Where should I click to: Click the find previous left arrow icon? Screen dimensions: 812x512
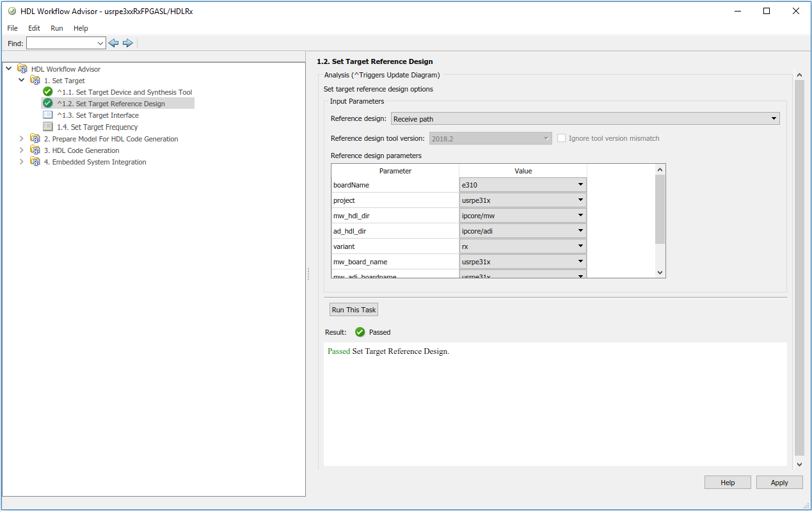point(113,43)
